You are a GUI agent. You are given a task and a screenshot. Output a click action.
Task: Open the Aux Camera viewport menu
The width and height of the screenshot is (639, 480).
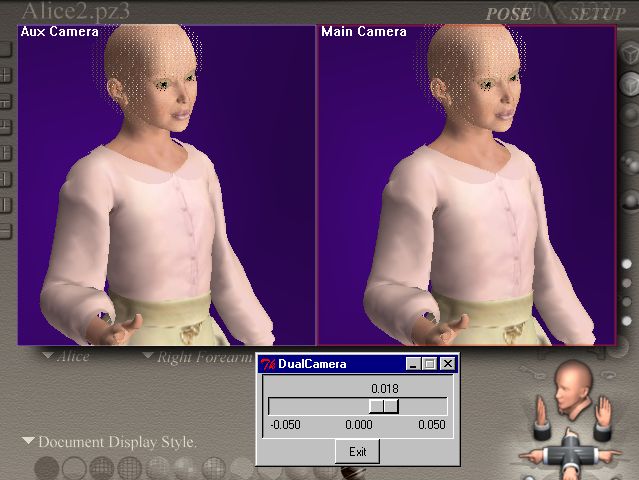(x=59, y=32)
